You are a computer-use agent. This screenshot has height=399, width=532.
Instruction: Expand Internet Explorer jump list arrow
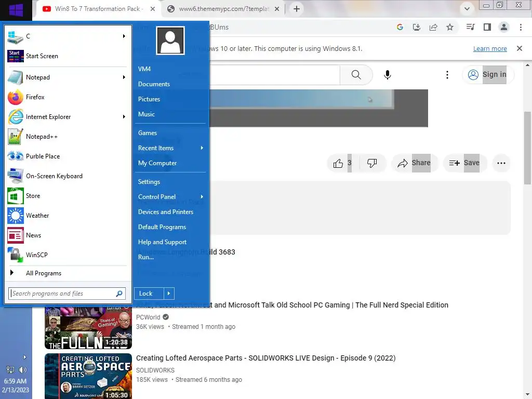tap(124, 117)
